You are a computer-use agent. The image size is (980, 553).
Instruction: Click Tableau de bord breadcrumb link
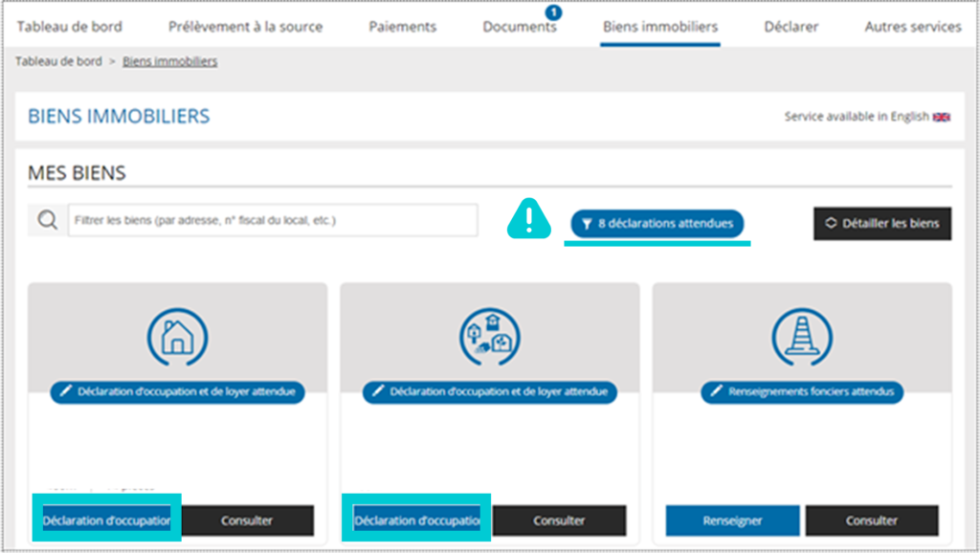pyautogui.click(x=58, y=61)
